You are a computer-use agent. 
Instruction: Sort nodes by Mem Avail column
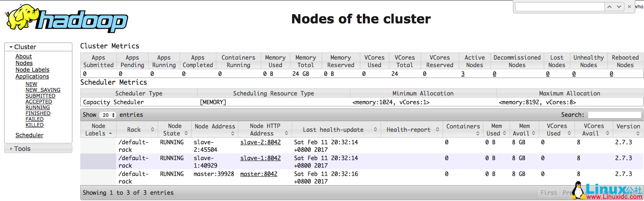coord(524,130)
